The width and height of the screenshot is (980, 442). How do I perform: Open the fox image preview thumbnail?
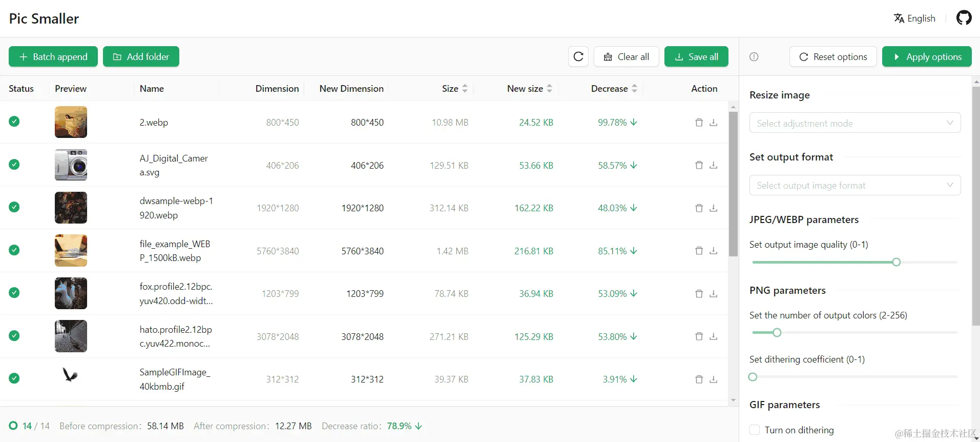[71, 293]
